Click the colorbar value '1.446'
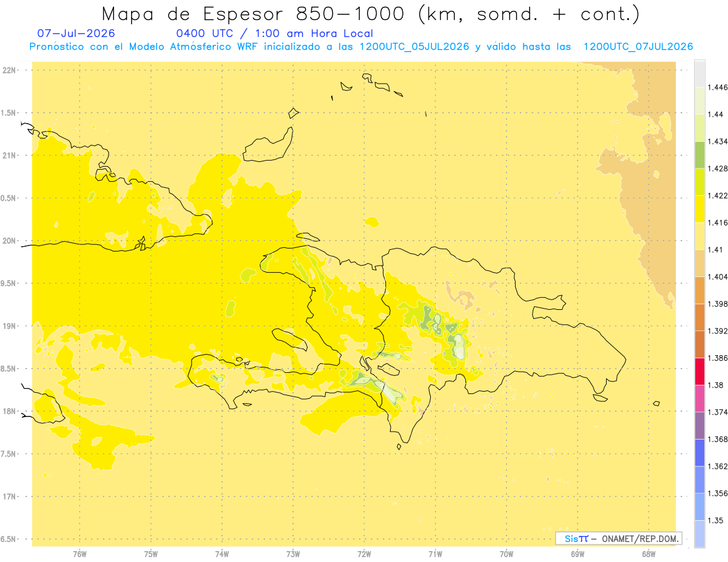This screenshot has height=562, width=728. (x=719, y=87)
